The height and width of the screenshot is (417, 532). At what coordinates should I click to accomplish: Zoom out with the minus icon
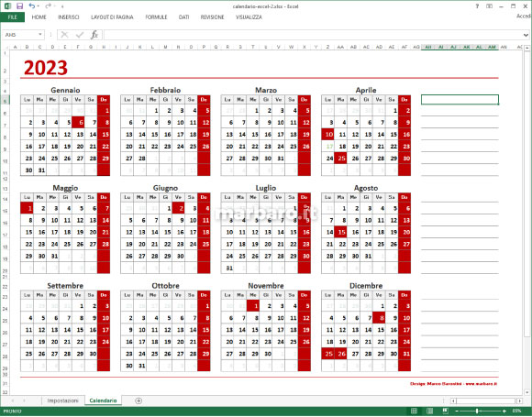[x=457, y=411]
